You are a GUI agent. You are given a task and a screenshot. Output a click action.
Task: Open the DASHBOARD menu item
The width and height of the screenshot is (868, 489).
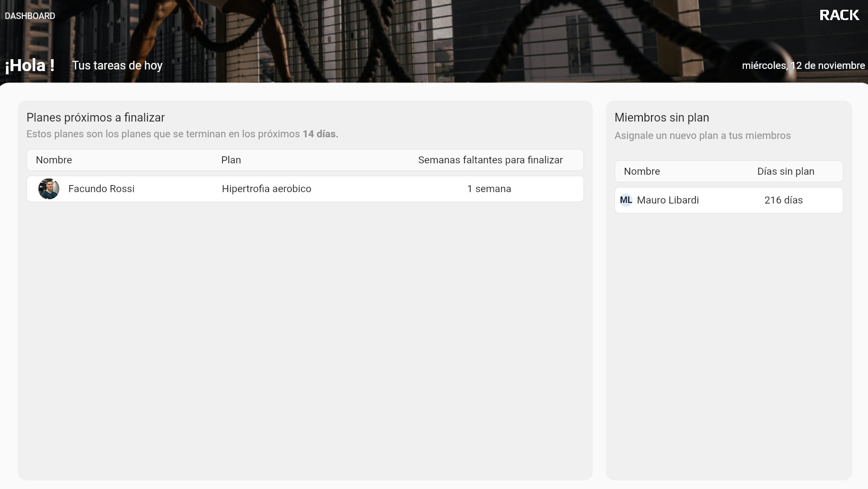coord(30,16)
